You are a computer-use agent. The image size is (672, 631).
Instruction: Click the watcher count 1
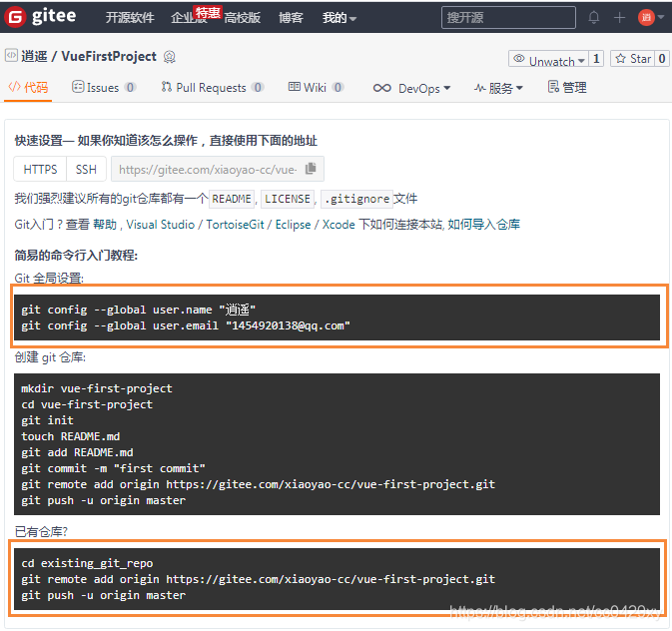click(596, 59)
